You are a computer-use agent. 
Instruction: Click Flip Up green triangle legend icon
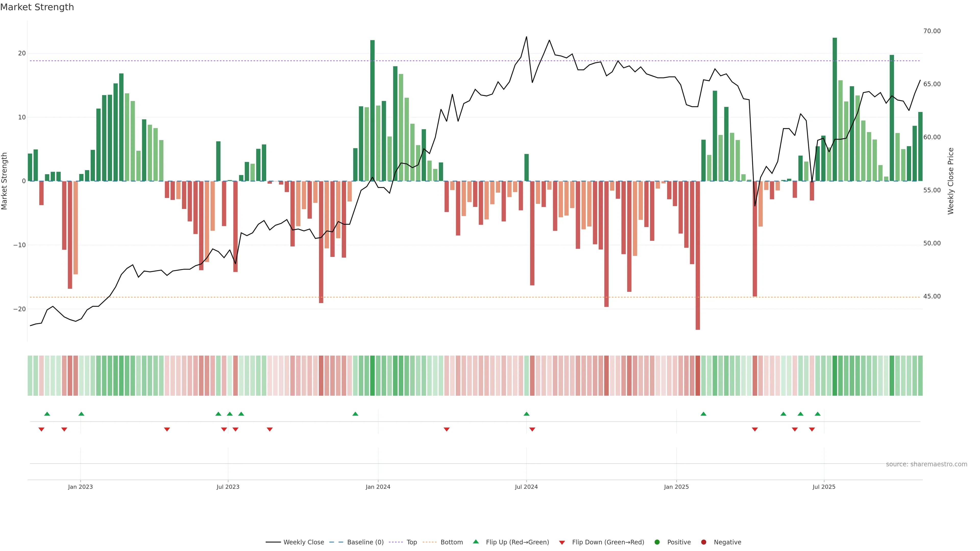(475, 542)
